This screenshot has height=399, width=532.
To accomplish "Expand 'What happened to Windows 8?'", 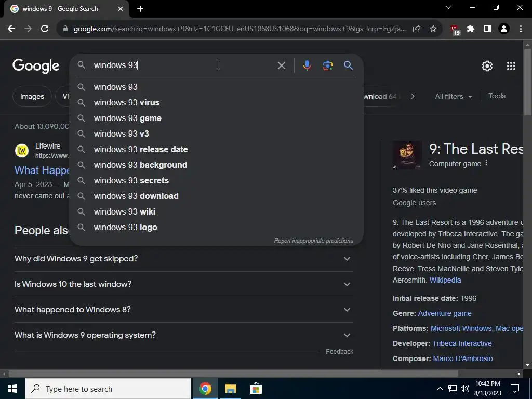I will [x=184, y=310].
